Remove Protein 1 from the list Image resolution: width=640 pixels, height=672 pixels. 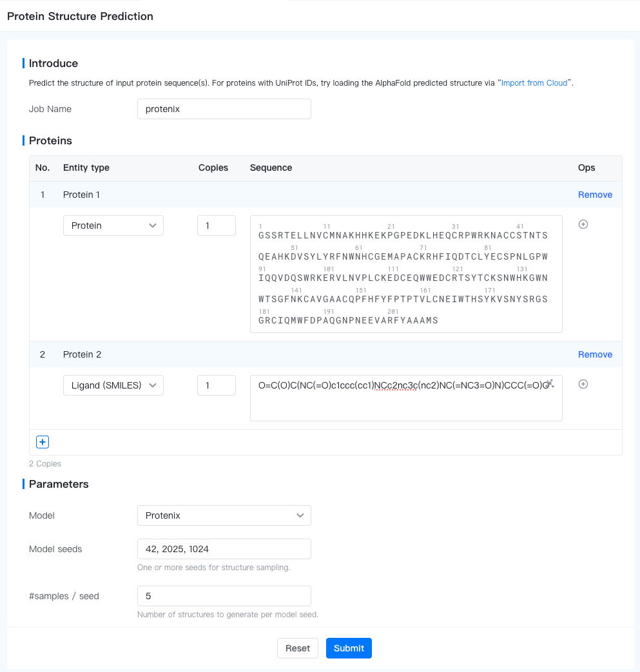click(x=595, y=195)
